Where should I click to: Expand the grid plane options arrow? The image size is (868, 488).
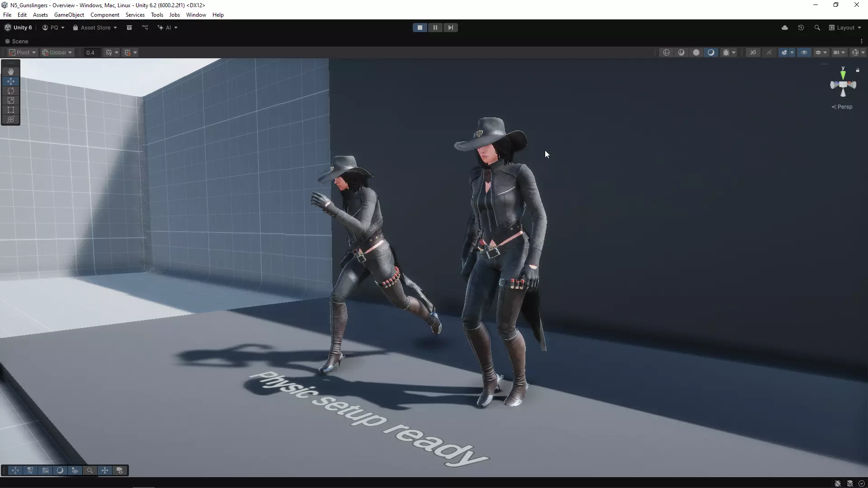[x=116, y=52]
